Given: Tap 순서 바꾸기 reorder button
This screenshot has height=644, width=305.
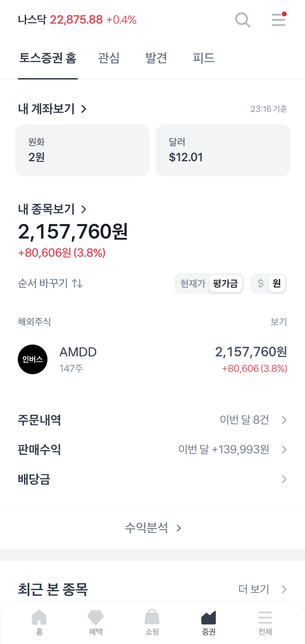Looking at the screenshot, I should click(x=50, y=283).
